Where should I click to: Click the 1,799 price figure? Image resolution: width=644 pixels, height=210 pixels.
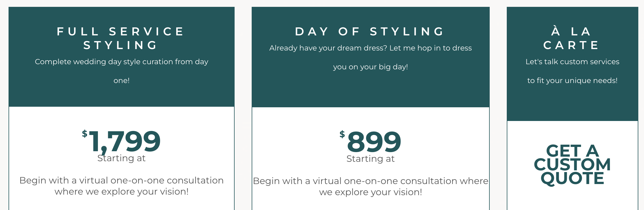[x=125, y=141]
